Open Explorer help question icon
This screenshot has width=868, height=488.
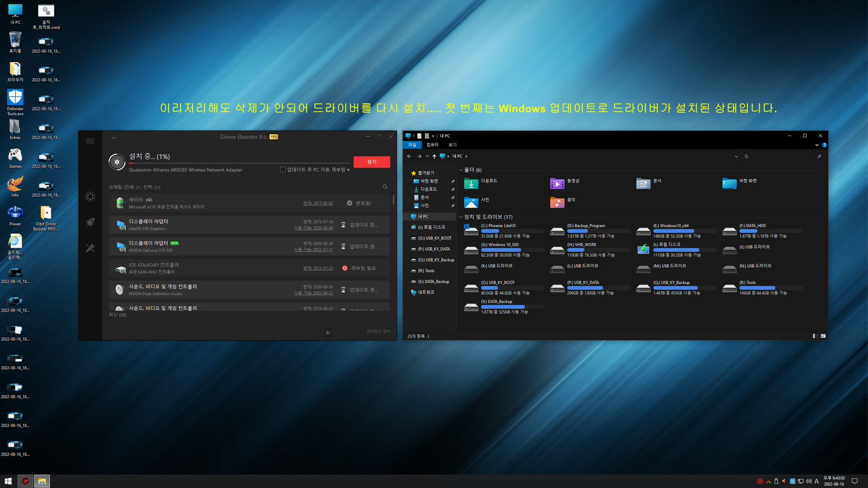824,145
